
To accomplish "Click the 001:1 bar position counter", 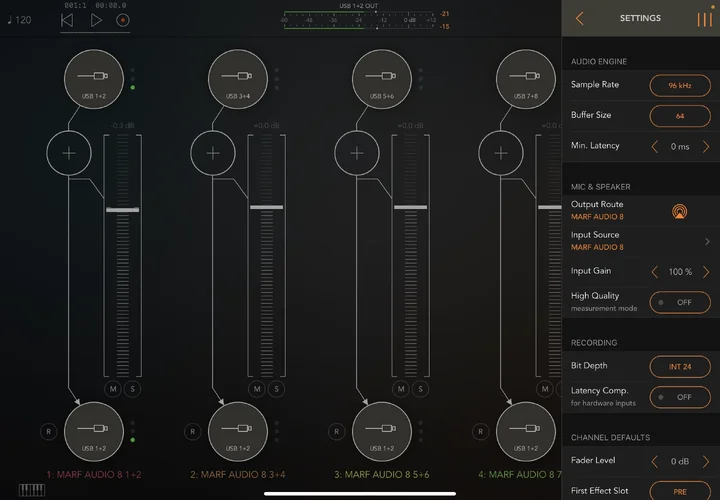I will (75, 6).
